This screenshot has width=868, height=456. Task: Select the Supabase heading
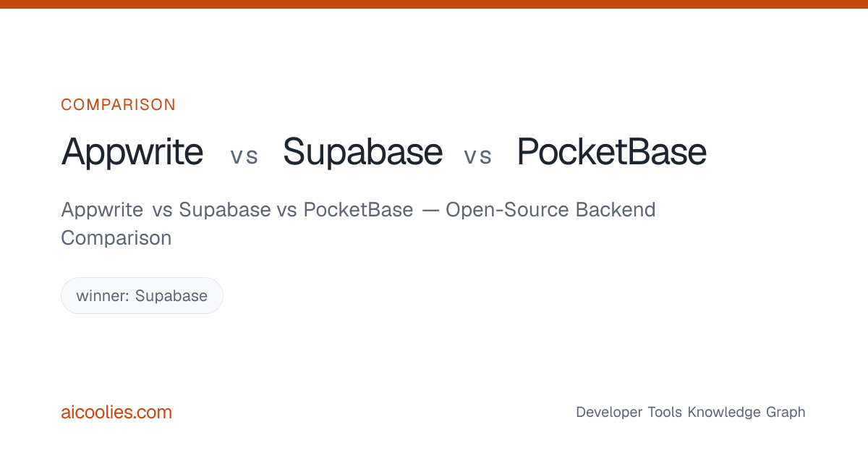tap(362, 152)
